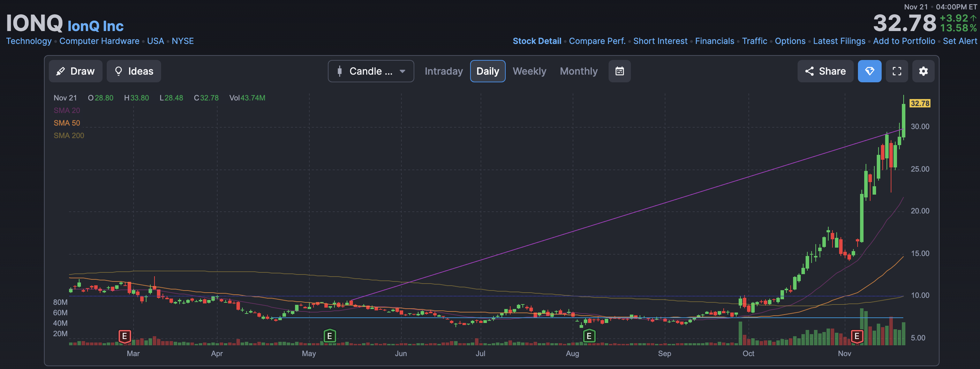The image size is (980, 369).
Task: Toggle fullscreen chart view
Action: (x=897, y=71)
